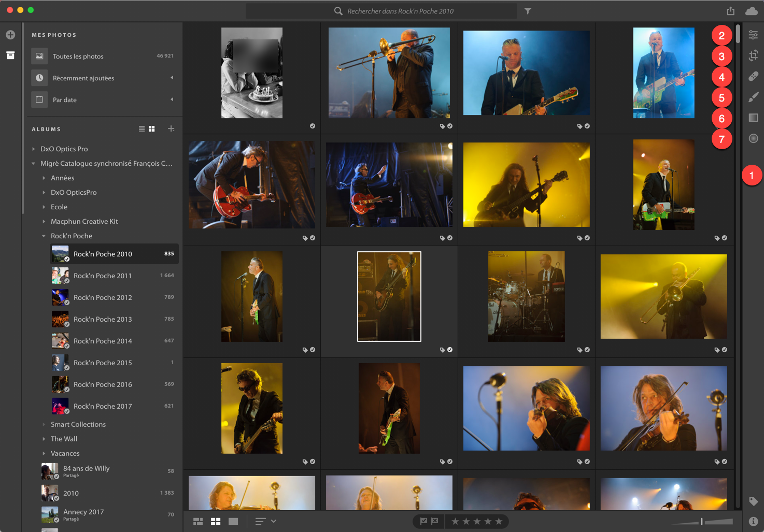Screen dimensions: 764x532
Task: Set rating to five stars
Action: (x=499, y=521)
